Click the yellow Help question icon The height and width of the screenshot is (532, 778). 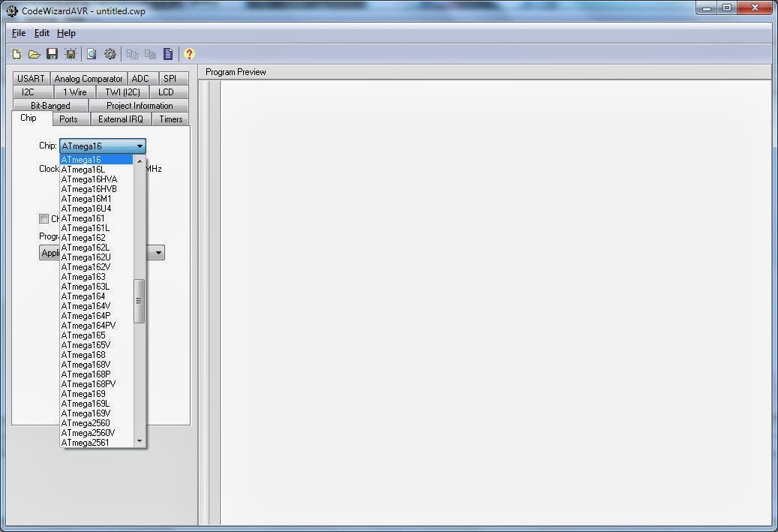pyautogui.click(x=189, y=54)
